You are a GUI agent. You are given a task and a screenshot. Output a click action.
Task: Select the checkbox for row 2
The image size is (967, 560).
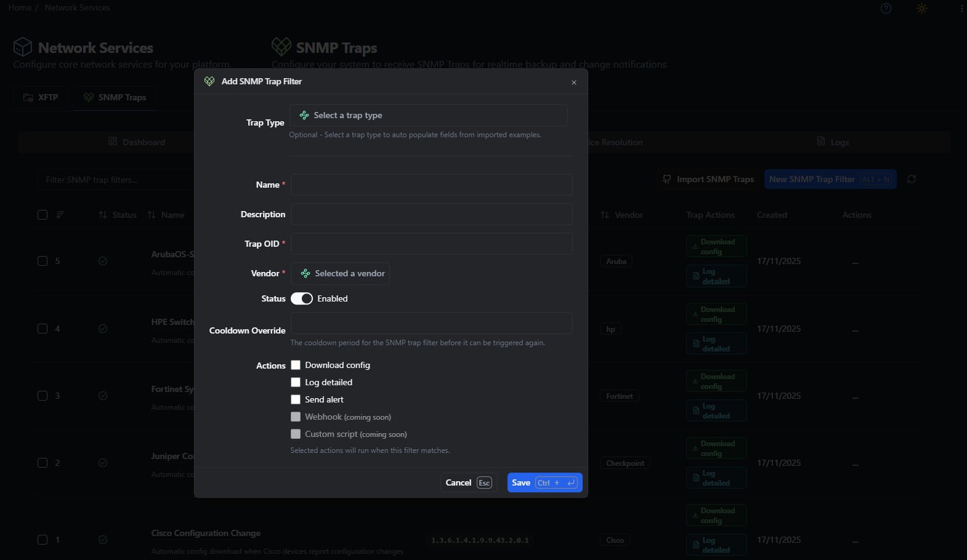coord(42,463)
